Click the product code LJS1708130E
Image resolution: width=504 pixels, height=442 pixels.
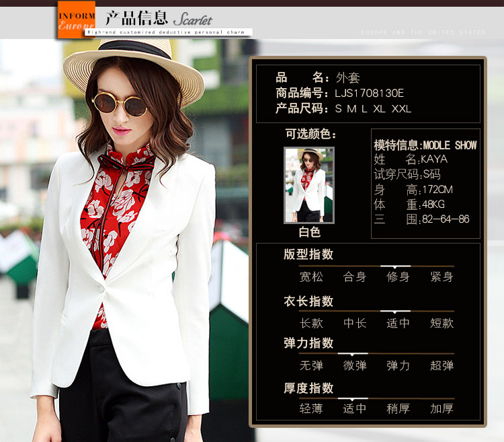click(369, 94)
